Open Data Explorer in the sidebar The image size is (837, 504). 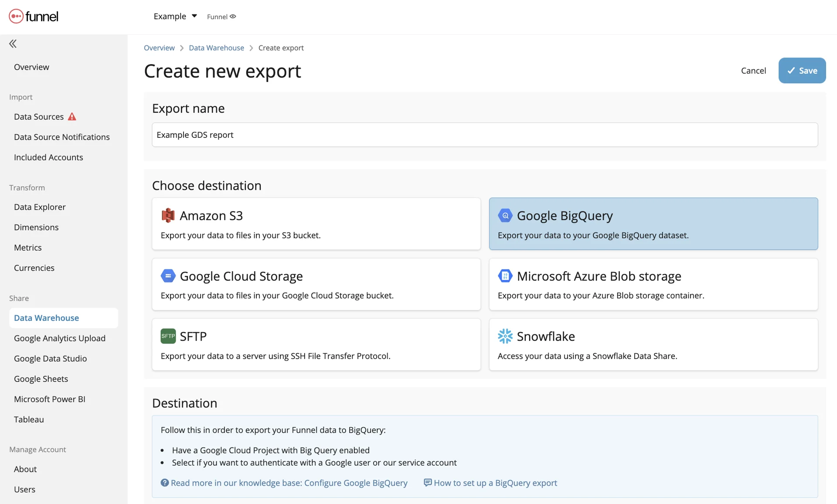click(40, 207)
